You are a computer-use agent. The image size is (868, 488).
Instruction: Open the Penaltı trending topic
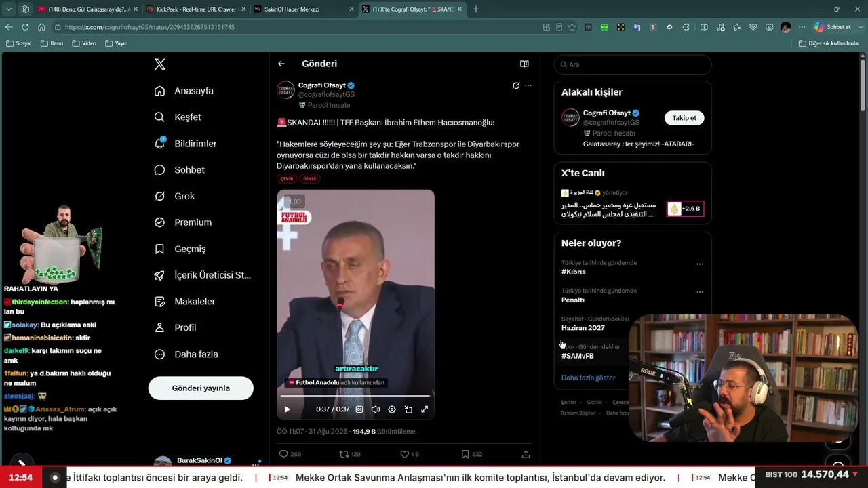click(573, 300)
